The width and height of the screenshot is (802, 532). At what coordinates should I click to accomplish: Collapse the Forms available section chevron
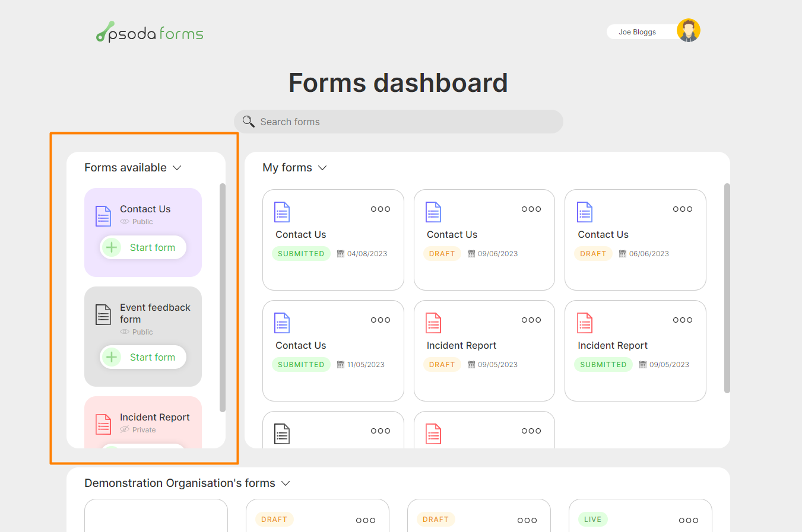tap(177, 168)
